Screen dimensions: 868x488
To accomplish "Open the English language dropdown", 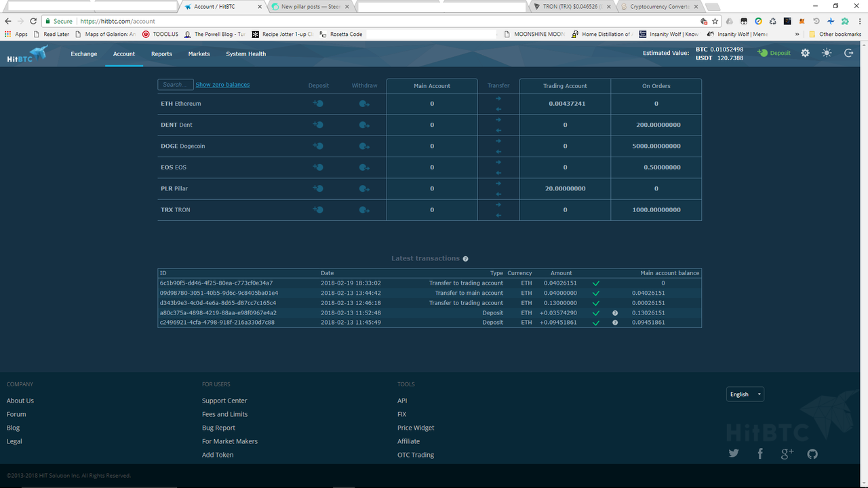I will pos(745,394).
